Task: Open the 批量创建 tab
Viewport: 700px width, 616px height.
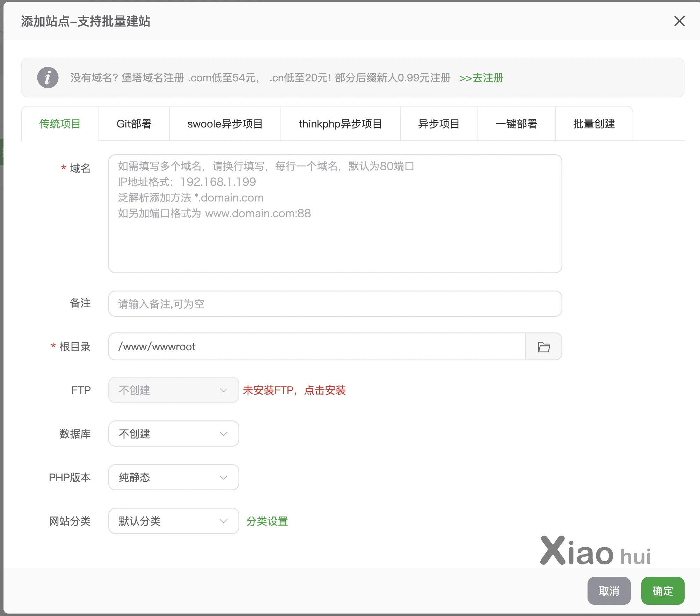Action: coord(594,124)
